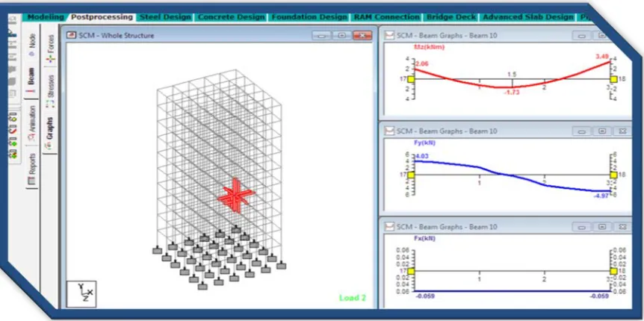The width and height of the screenshot is (644, 321).
Task: Switch to the Modeling tab
Action: point(45,17)
